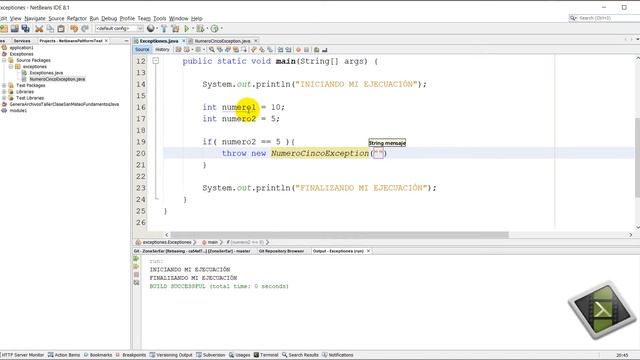
Task: Click the Shift Line Left editor icon
Action: [x=280, y=50]
